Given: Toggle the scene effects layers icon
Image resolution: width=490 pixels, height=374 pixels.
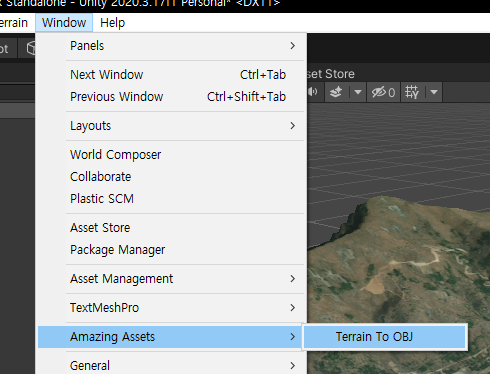Looking at the screenshot, I should click(x=336, y=92).
